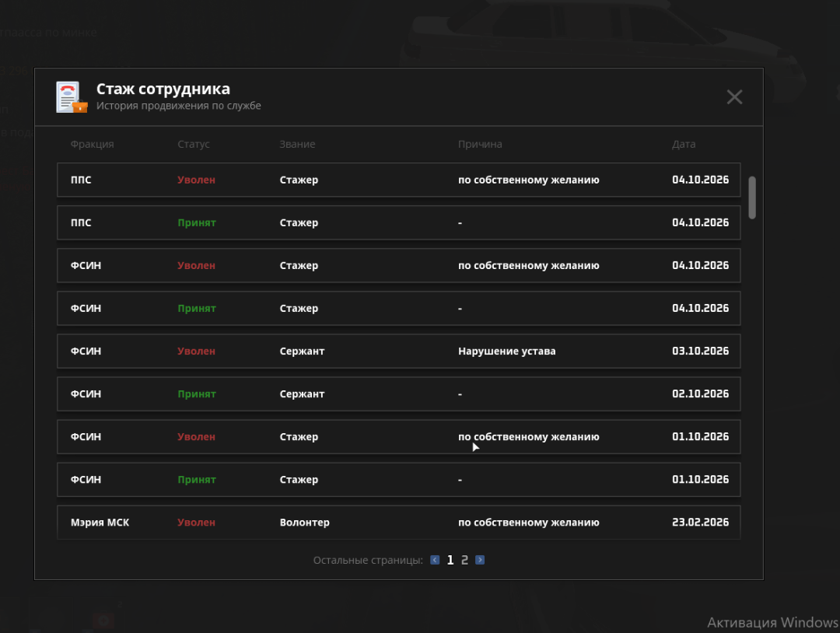Screen dimensions: 840x633
Task: Click the Стаж сотрудника dialog title
Action: [163, 89]
